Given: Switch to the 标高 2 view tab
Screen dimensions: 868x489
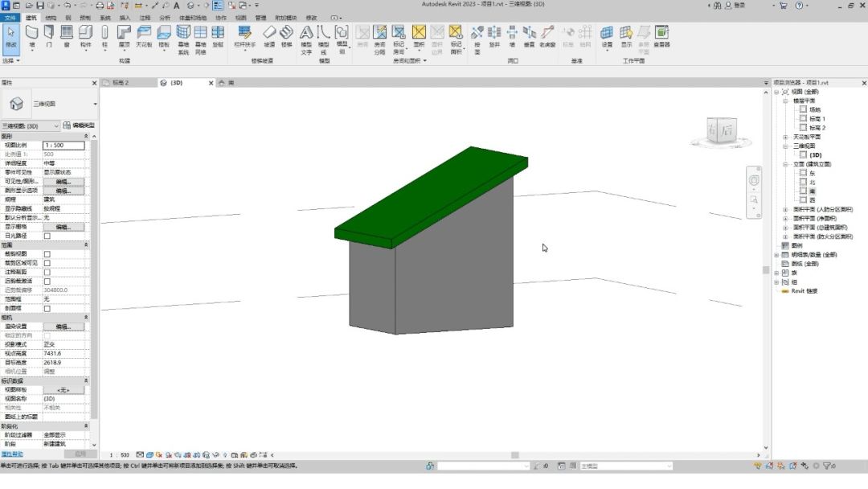Looking at the screenshot, I should click(120, 83).
